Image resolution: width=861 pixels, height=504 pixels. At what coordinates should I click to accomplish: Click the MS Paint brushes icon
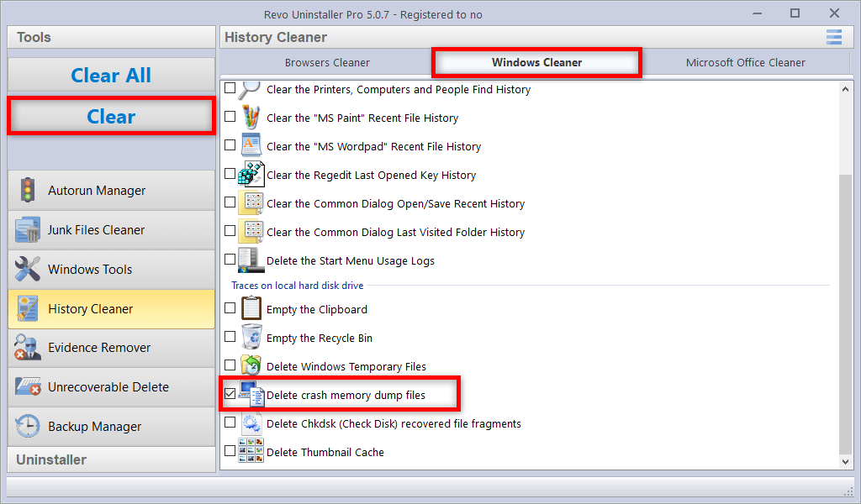(x=251, y=118)
